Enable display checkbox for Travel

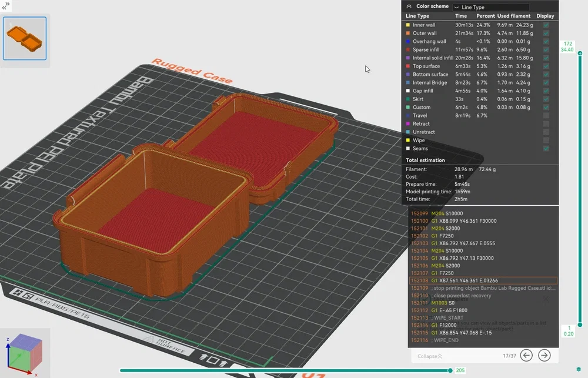point(546,115)
